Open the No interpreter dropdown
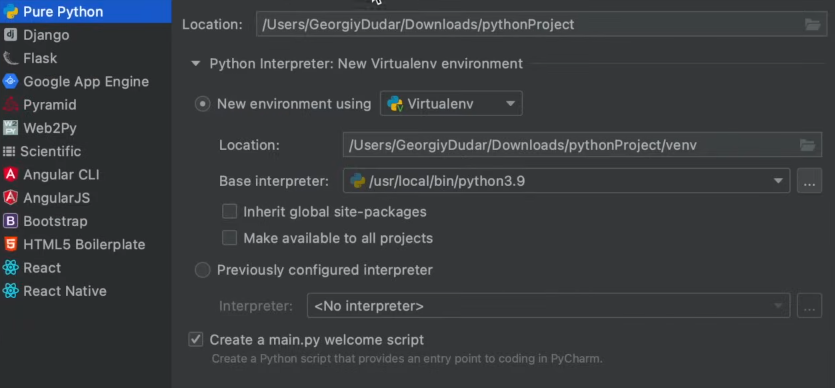This screenshot has height=388, width=835. (x=549, y=306)
